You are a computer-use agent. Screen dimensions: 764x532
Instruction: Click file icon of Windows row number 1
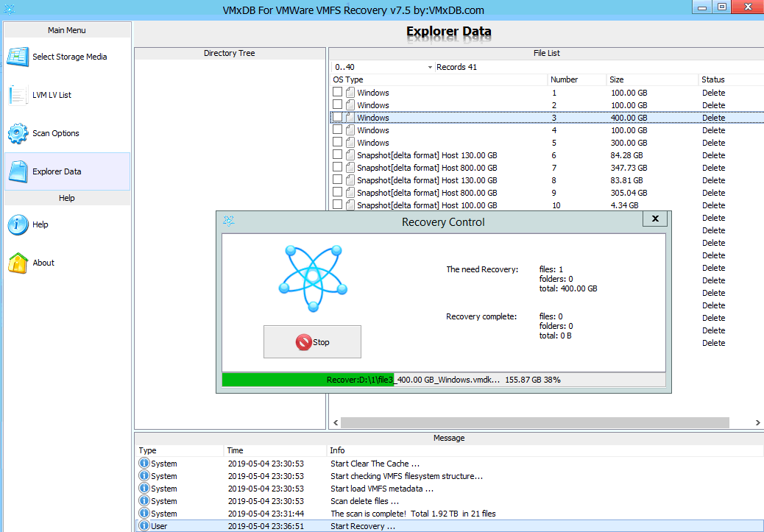(x=350, y=93)
